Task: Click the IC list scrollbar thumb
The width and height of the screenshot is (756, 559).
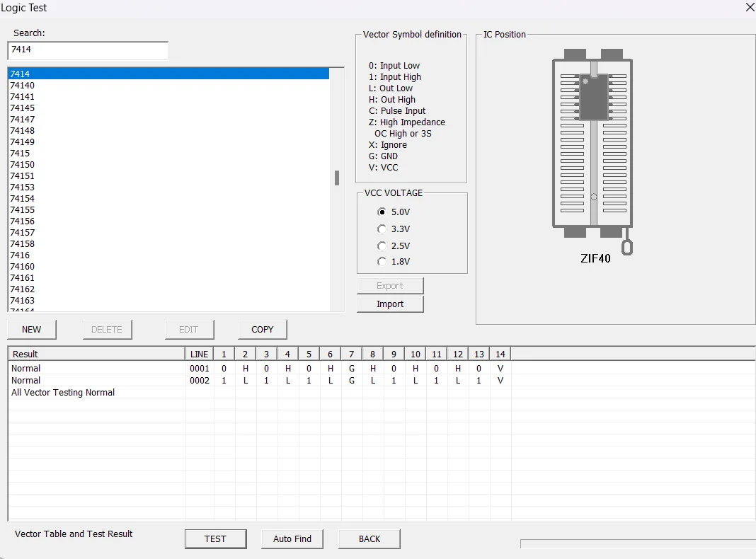Action: pyautogui.click(x=337, y=178)
